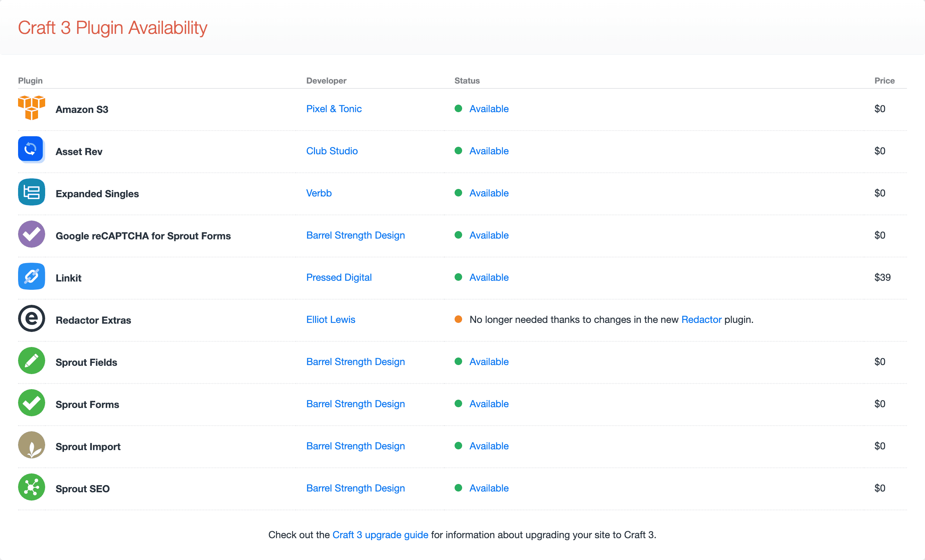925x560 pixels.
Task: Open Barrel Strength Design link for Sprout SEO
Action: tap(356, 488)
